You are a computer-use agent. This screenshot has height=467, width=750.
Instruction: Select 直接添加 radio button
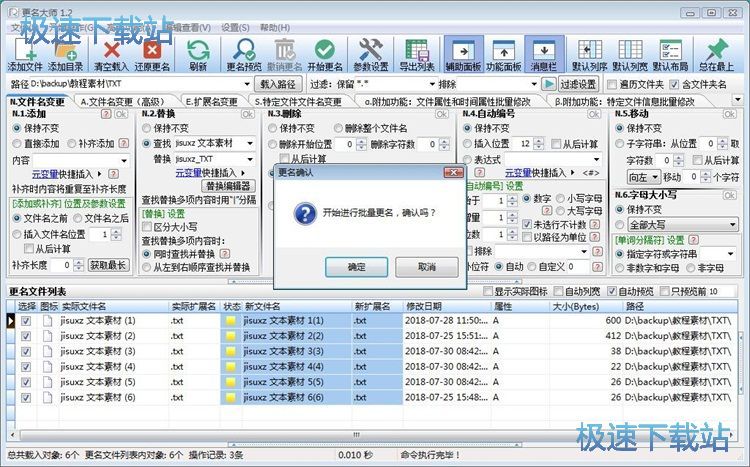click(x=17, y=144)
